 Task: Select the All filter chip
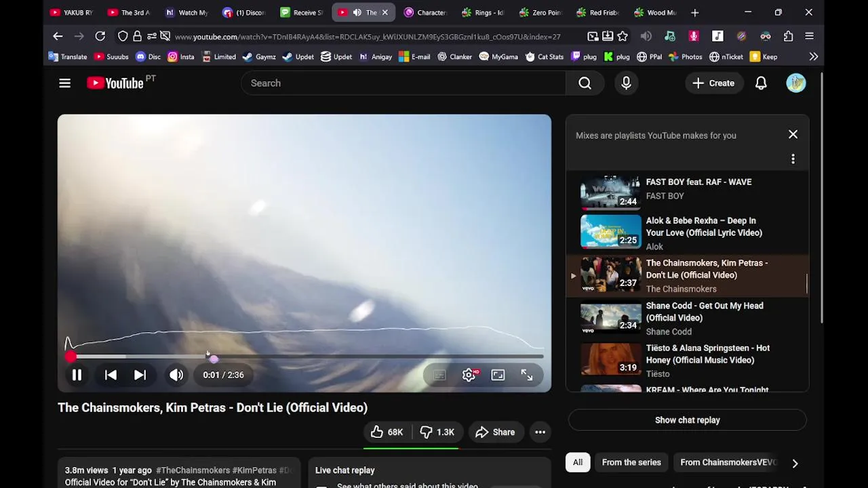pos(578,462)
